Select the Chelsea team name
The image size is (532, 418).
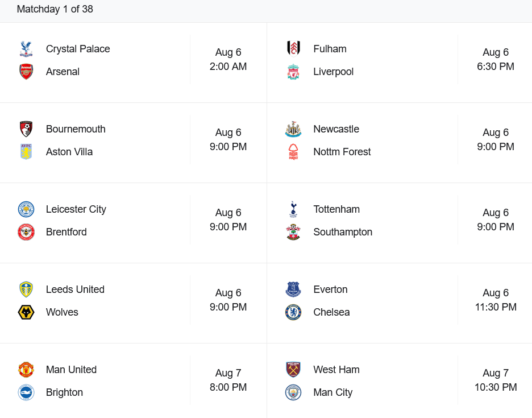pos(331,312)
